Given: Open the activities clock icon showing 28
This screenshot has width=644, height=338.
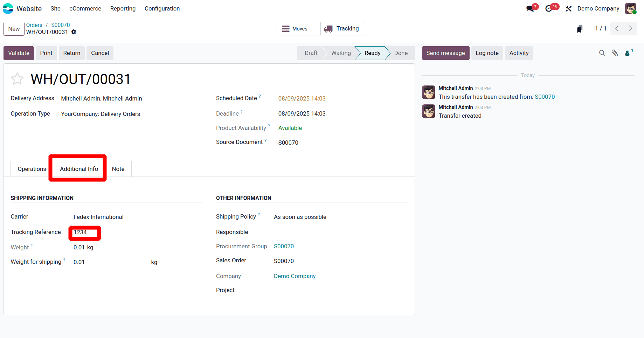Looking at the screenshot, I should (549, 8).
